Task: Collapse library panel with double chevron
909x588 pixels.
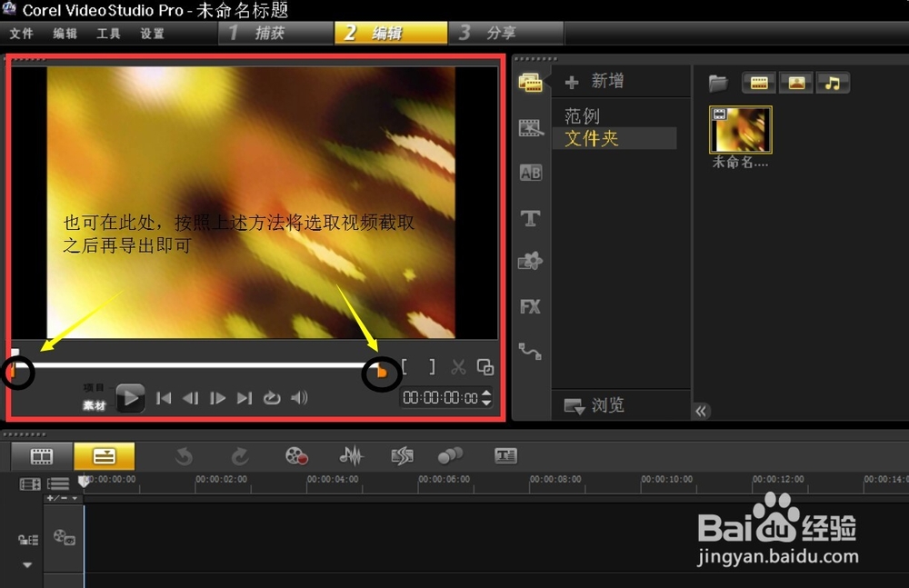Action: (x=701, y=411)
